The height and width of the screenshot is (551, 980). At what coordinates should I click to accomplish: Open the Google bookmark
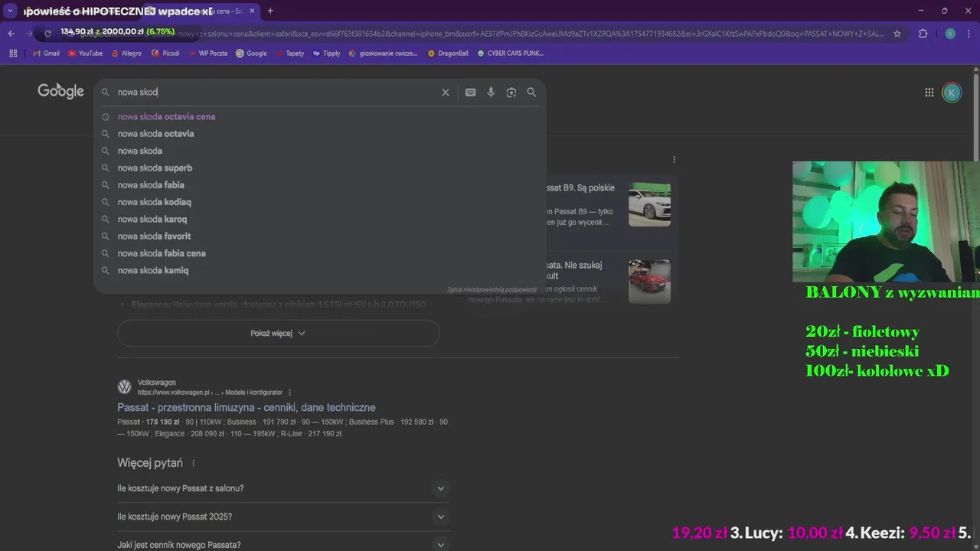click(x=251, y=54)
